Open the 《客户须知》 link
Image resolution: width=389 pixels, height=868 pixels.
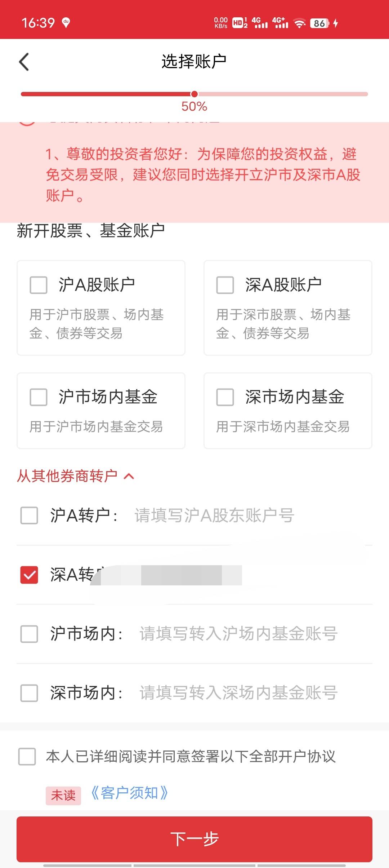pos(129,793)
